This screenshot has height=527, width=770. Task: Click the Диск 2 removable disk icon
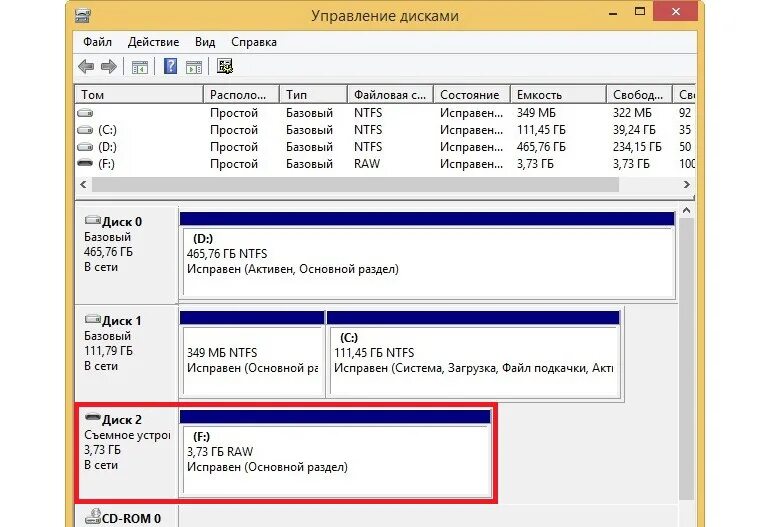(93, 418)
